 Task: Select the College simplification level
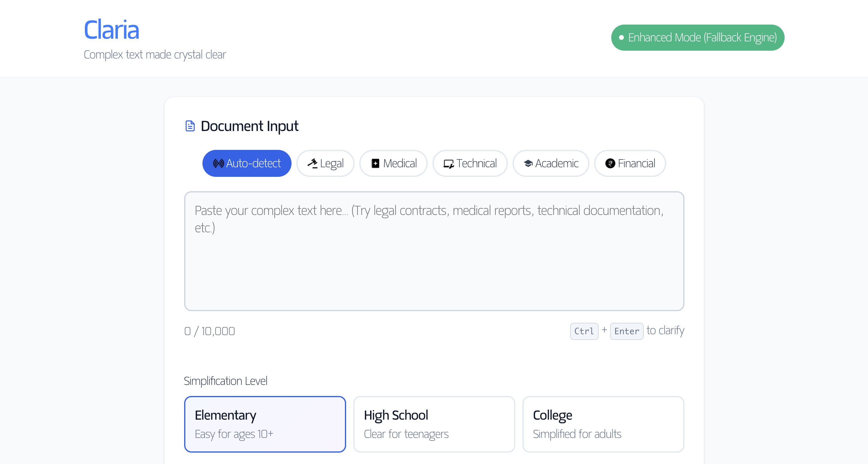(x=603, y=424)
